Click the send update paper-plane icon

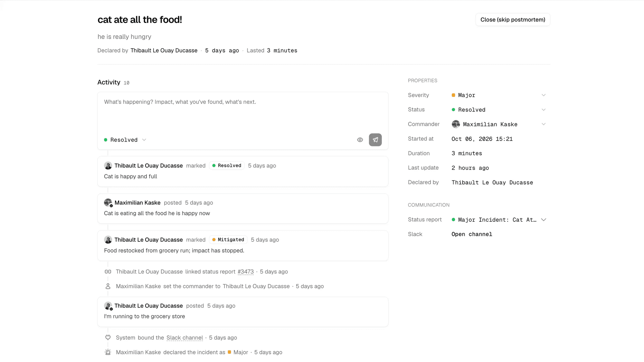375,140
